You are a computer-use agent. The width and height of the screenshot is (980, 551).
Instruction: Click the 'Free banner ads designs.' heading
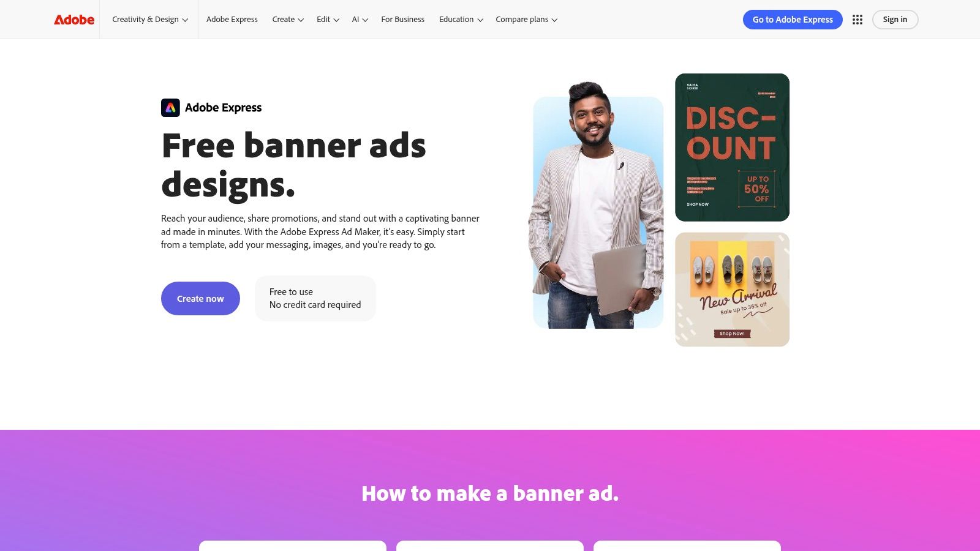pyautogui.click(x=294, y=165)
